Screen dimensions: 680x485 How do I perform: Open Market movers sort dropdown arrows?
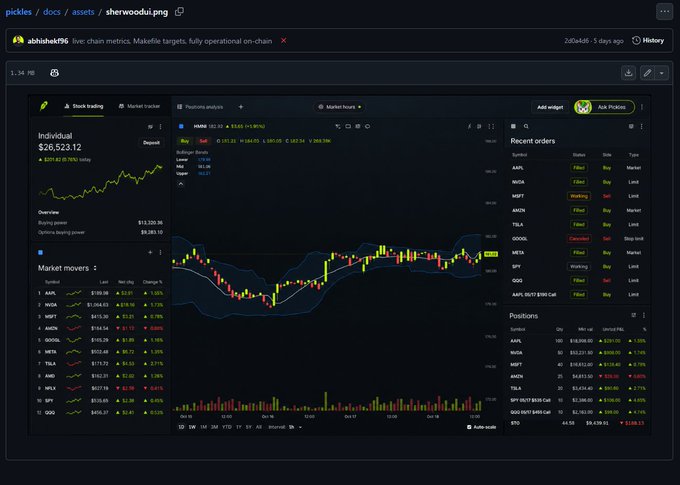pyautogui.click(x=95, y=268)
